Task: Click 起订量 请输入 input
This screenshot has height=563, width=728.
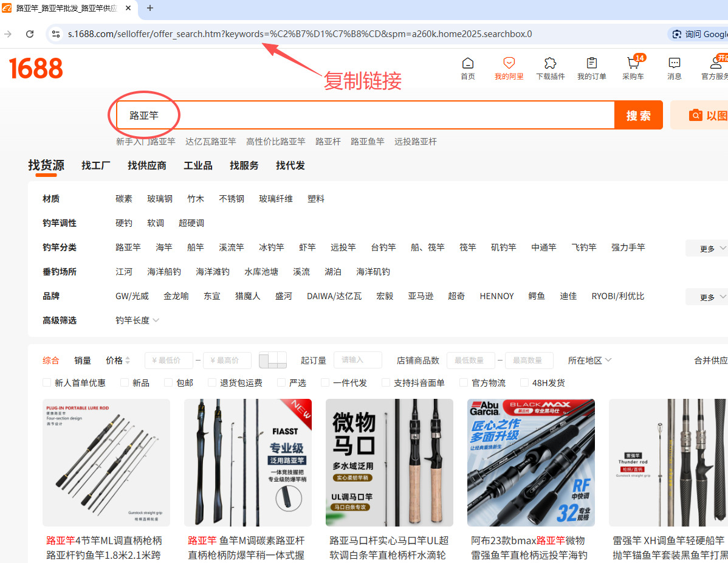Action: pyautogui.click(x=358, y=360)
